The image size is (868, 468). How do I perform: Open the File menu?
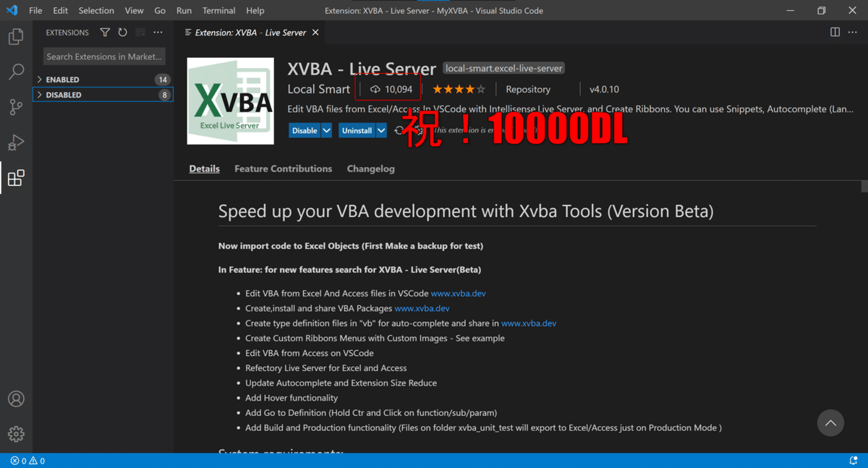pos(35,11)
